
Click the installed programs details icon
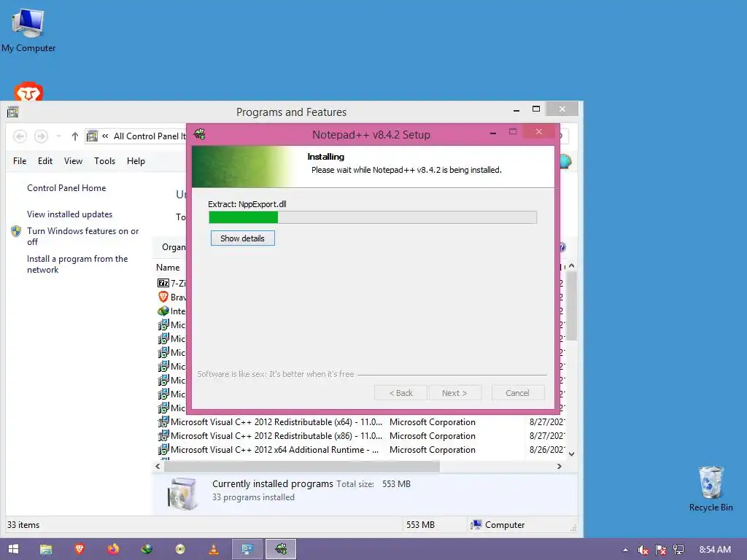click(182, 494)
